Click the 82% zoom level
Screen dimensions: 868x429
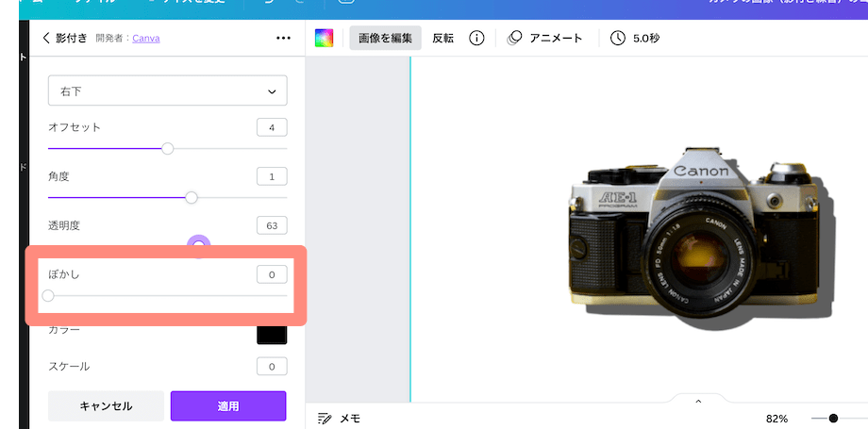tap(776, 419)
